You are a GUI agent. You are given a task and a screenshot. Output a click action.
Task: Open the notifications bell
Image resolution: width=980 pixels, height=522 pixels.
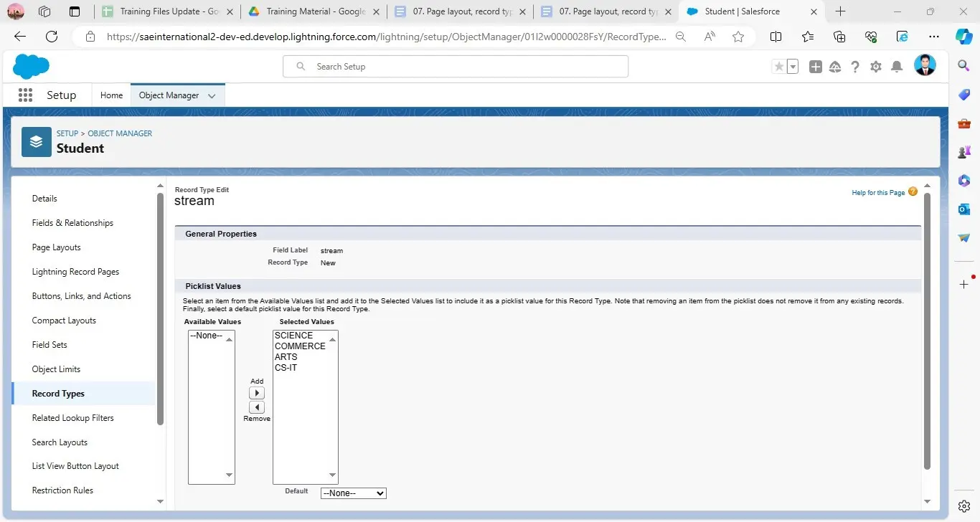(x=896, y=67)
